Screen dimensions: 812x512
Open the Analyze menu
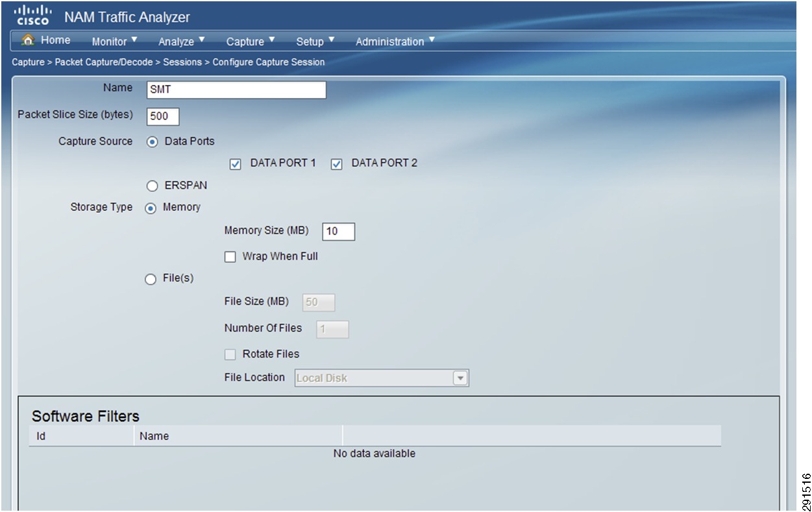(182, 41)
